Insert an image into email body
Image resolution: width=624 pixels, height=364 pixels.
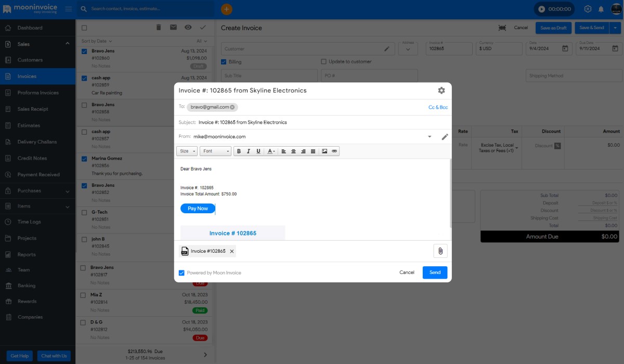click(324, 151)
